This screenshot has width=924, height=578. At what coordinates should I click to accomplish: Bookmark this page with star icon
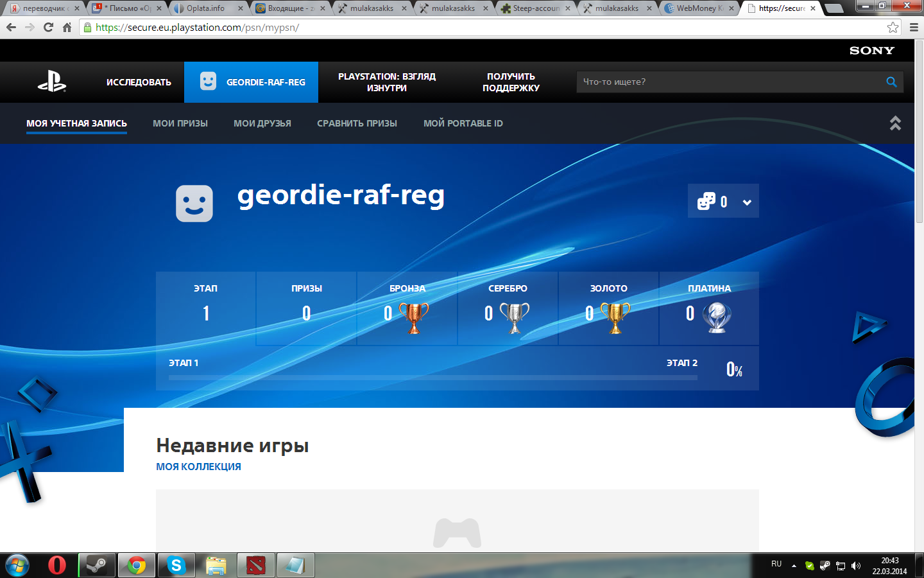[893, 27]
